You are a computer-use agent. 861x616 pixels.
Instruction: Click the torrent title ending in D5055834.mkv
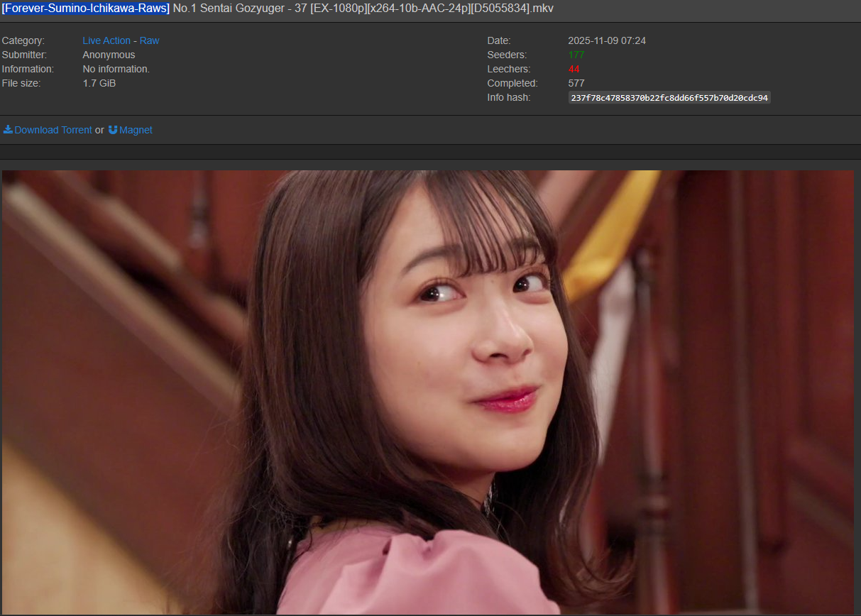point(278,9)
